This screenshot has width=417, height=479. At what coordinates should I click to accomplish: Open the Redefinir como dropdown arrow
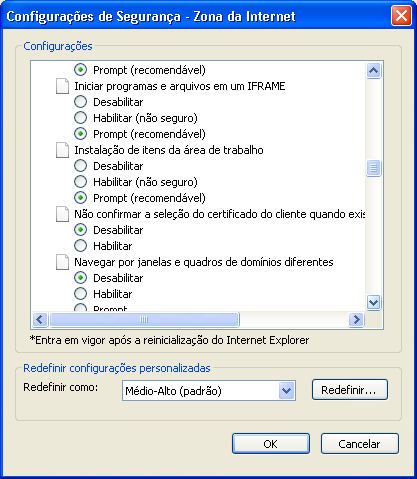[287, 390]
